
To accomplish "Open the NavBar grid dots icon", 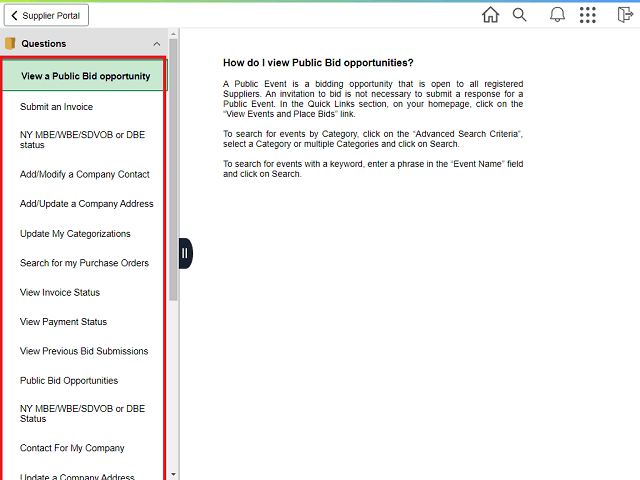I will click(587, 15).
